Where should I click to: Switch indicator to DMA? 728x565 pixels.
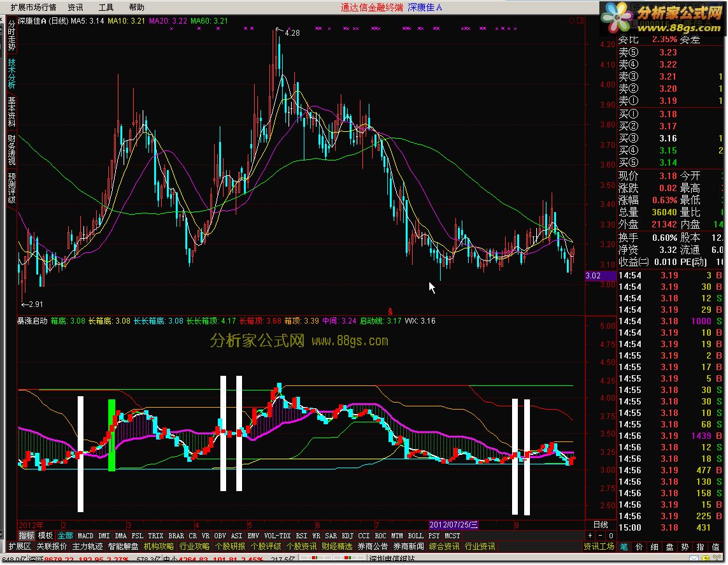[121, 536]
